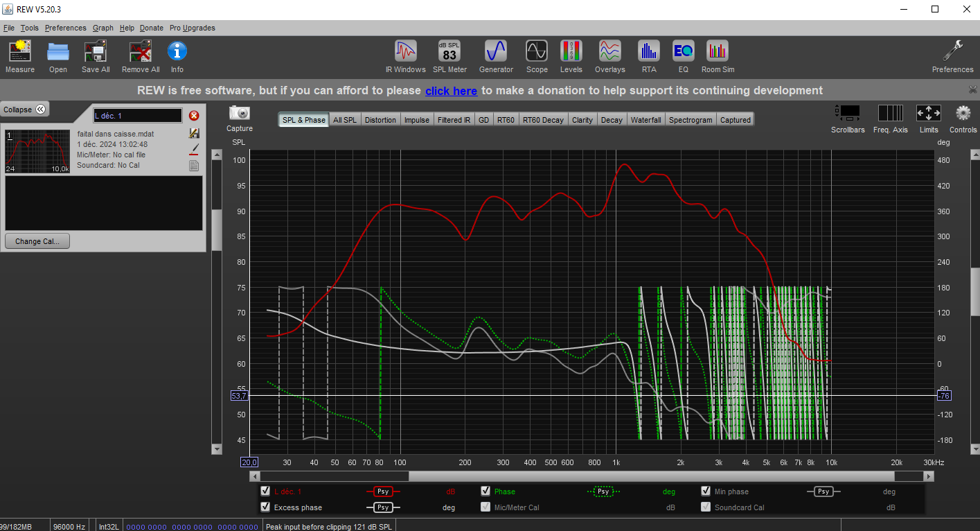Click the horizontal graph scrollbar thumb

[651, 476]
